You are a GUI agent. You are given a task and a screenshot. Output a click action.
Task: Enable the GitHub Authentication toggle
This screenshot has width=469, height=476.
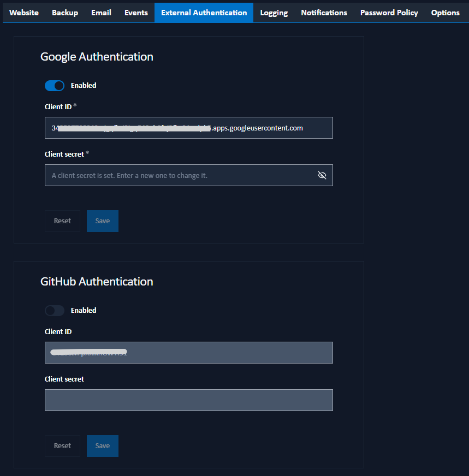[x=55, y=311]
